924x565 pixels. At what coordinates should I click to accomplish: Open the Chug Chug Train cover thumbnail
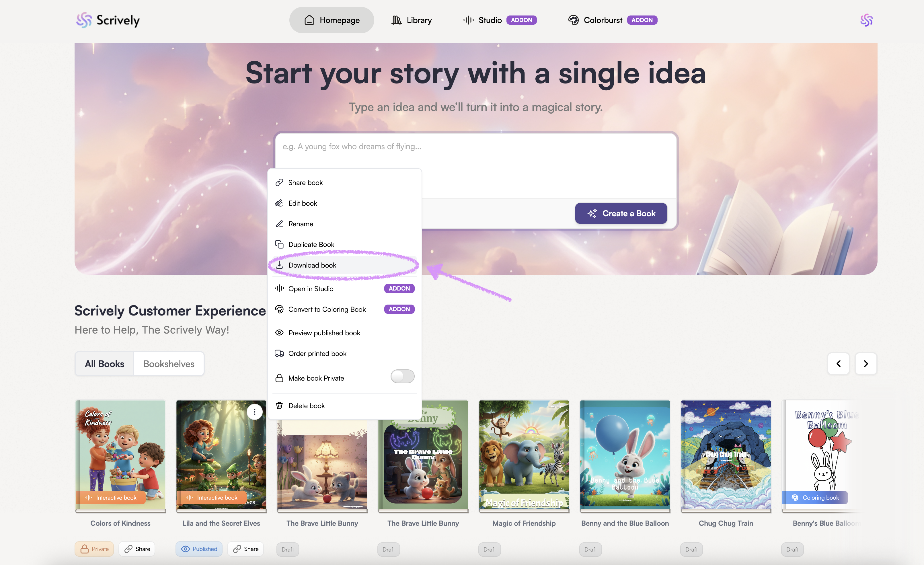click(x=726, y=454)
